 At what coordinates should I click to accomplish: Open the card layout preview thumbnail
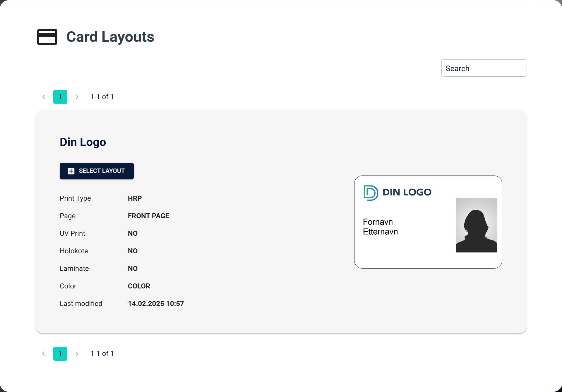[428, 222]
